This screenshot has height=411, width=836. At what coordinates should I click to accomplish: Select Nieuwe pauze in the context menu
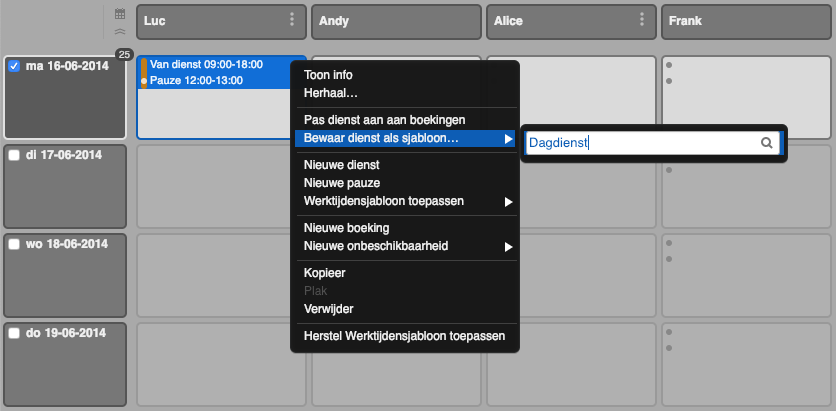tap(341, 183)
